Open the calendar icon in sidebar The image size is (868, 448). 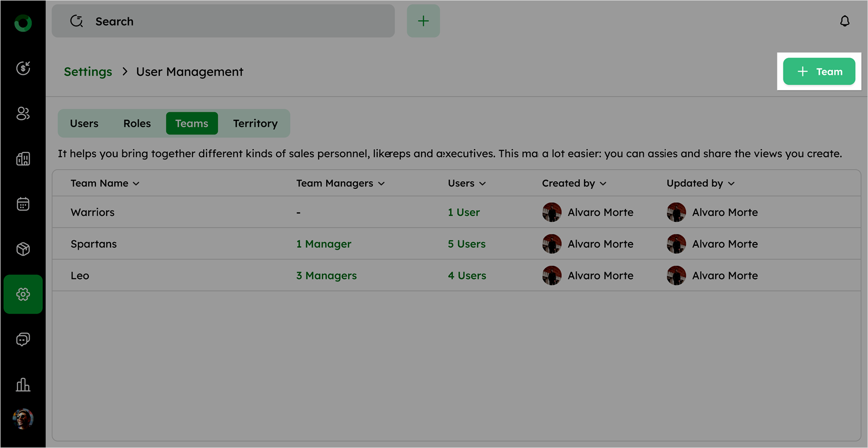[23, 204]
